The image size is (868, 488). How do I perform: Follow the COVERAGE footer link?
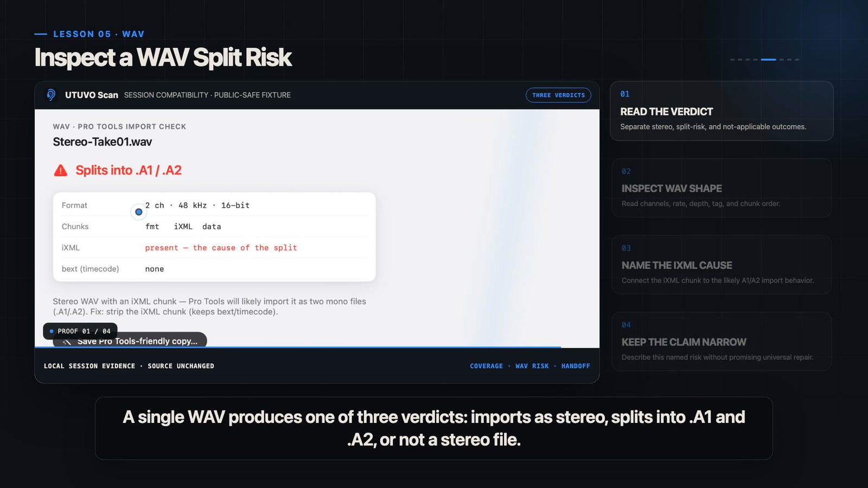tap(486, 366)
